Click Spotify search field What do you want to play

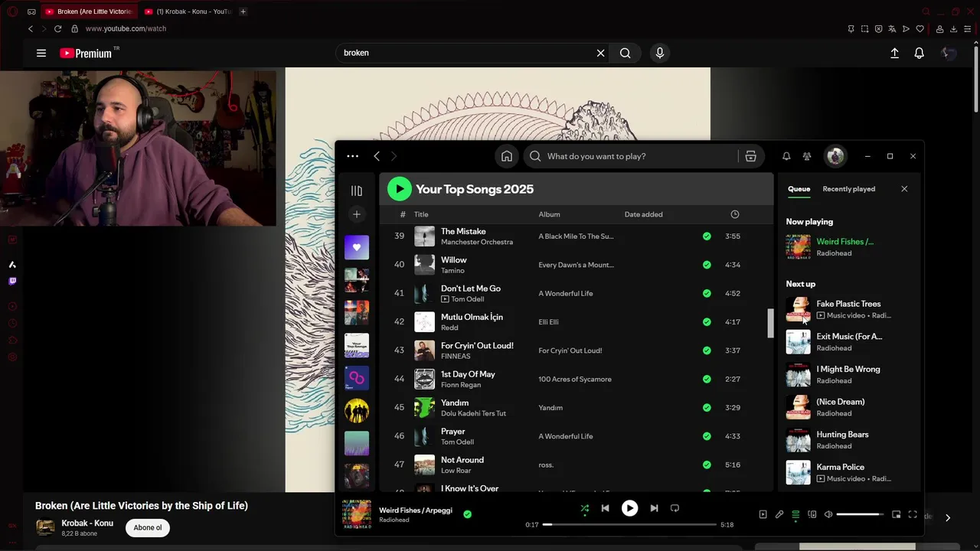632,156
